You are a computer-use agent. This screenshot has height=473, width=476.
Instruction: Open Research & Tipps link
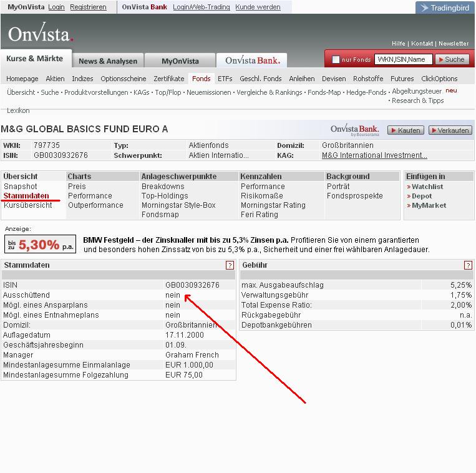(x=418, y=100)
